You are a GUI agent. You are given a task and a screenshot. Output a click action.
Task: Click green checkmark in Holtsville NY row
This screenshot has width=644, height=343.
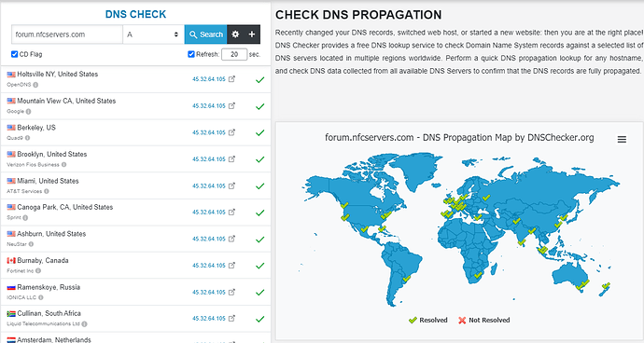(x=260, y=80)
